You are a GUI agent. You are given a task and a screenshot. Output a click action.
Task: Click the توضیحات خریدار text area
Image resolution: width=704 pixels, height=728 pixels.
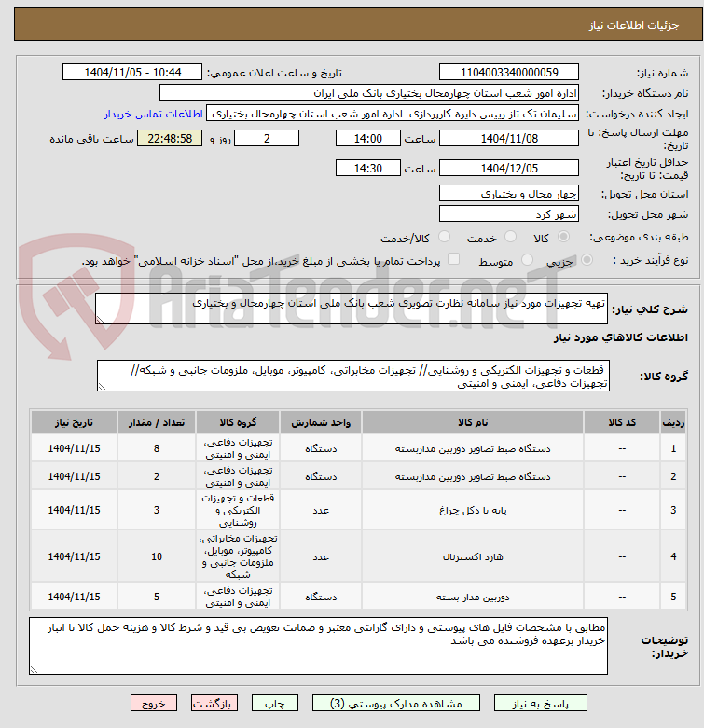(x=318, y=646)
